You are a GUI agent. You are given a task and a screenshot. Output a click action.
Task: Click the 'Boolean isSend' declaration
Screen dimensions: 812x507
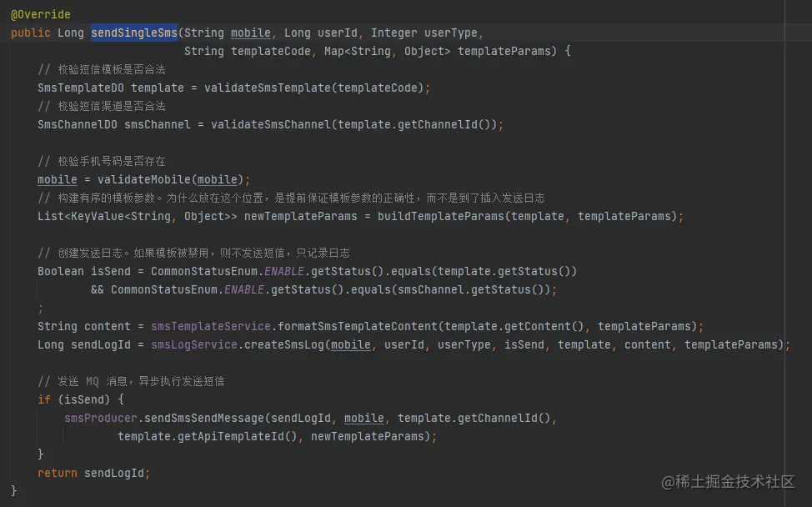click(x=84, y=271)
